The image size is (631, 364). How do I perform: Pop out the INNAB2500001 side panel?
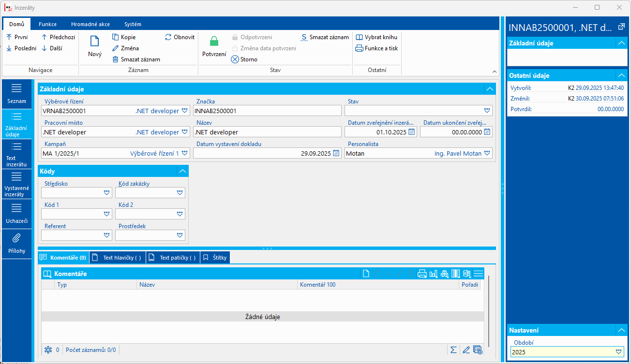(x=621, y=27)
